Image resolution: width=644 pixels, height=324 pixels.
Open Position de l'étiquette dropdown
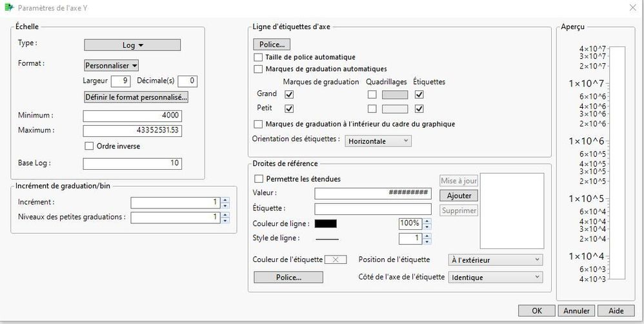[496, 260]
